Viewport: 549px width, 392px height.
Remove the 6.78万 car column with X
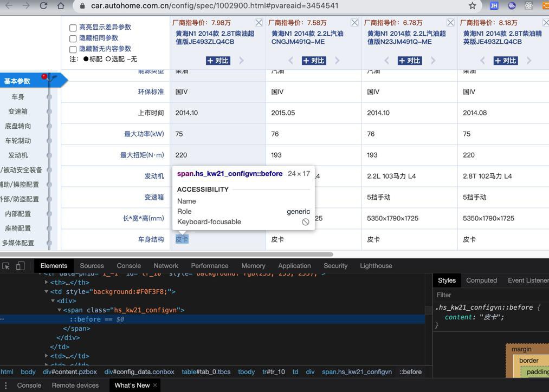click(450, 23)
